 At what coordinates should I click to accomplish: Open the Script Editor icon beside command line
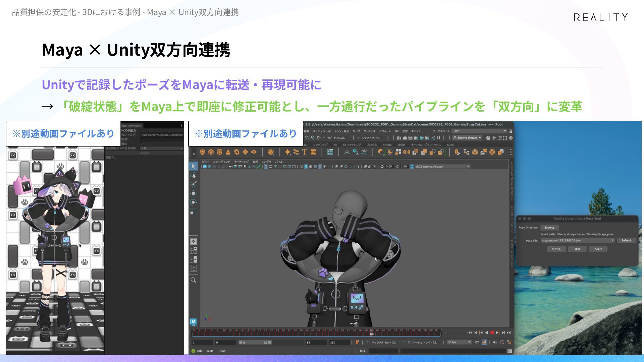pyautogui.click(x=510, y=351)
